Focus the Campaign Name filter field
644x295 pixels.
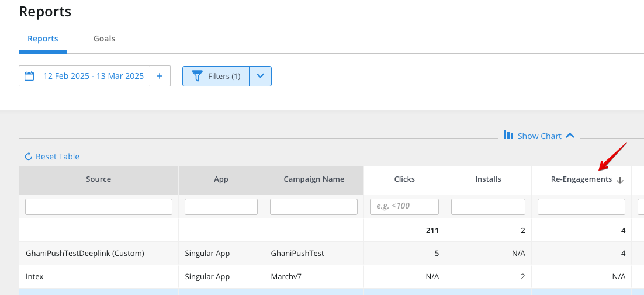click(314, 207)
